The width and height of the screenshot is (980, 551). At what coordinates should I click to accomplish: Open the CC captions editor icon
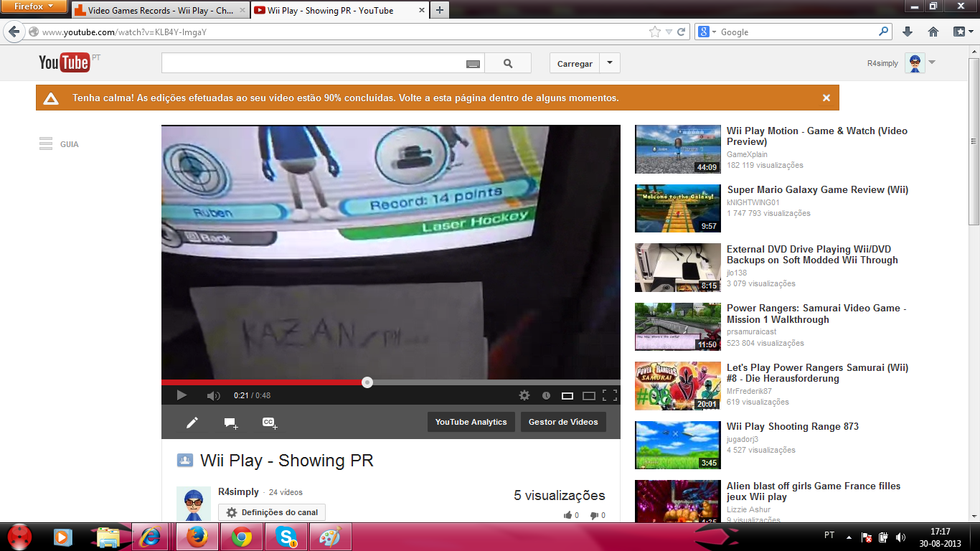tap(269, 423)
